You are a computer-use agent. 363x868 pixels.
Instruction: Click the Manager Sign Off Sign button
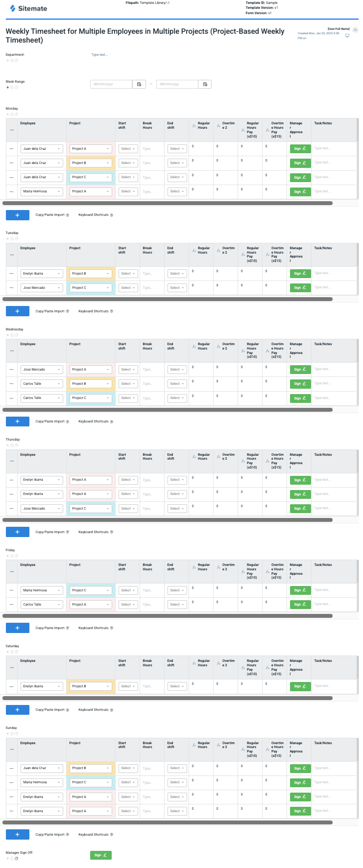pyautogui.click(x=101, y=855)
